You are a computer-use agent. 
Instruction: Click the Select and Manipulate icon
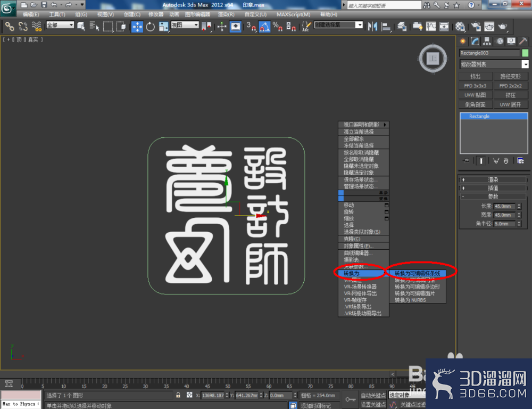point(221,27)
